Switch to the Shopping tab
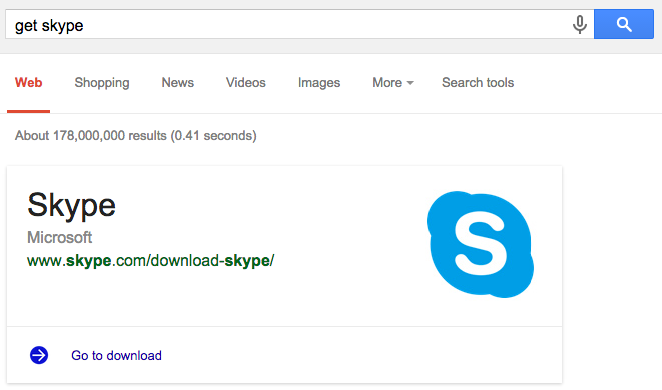This screenshot has height=390, width=662. pyautogui.click(x=102, y=83)
